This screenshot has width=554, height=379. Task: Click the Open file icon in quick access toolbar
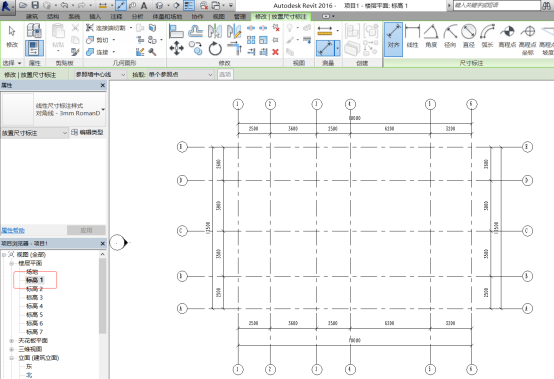tap(23, 5)
